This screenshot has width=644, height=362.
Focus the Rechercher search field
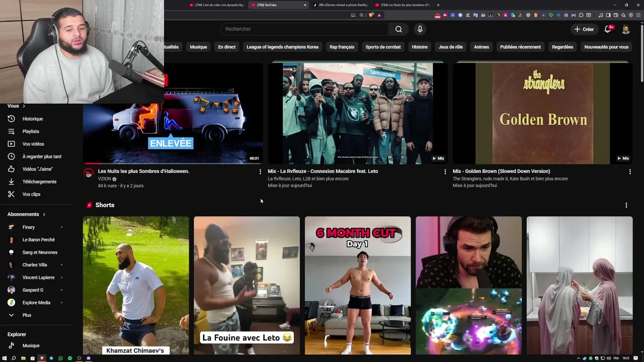[x=304, y=29]
